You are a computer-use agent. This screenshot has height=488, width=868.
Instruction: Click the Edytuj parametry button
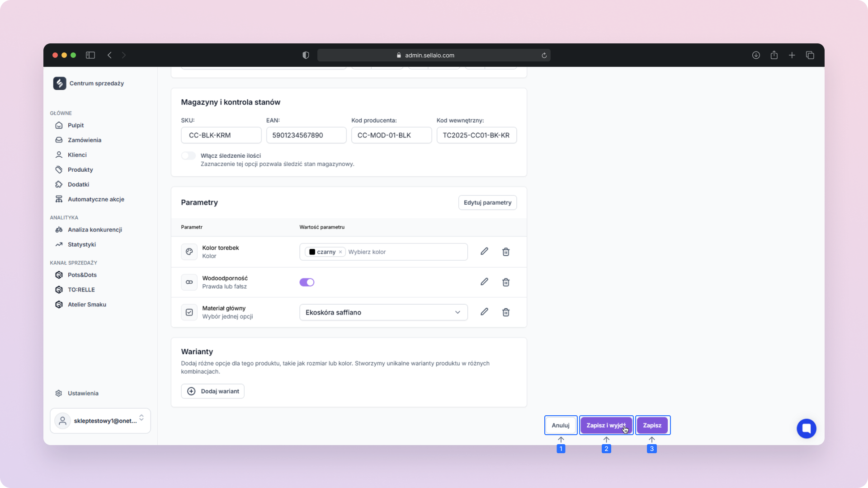coord(487,202)
